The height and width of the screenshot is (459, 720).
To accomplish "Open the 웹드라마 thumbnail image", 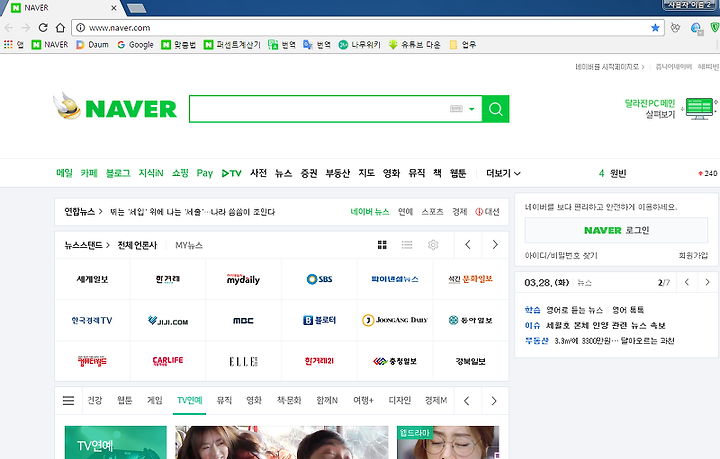I will pyautogui.click(x=448, y=442).
